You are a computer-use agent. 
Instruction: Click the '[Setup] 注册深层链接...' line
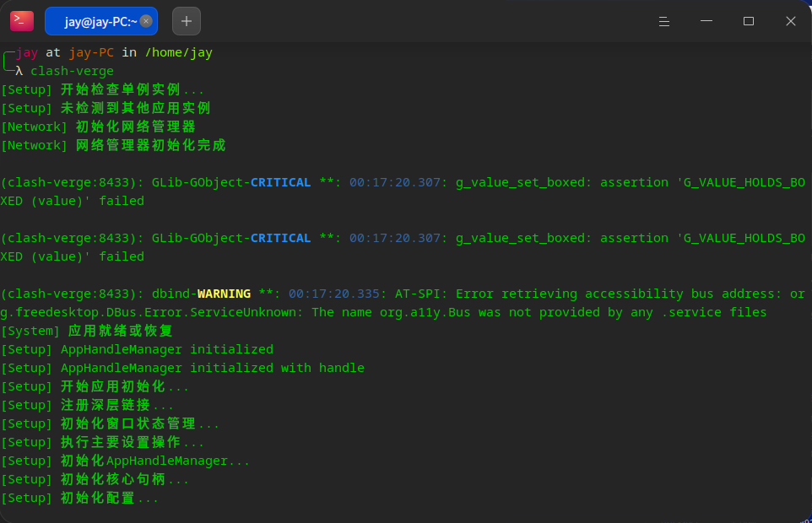click(x=87, y=405)
